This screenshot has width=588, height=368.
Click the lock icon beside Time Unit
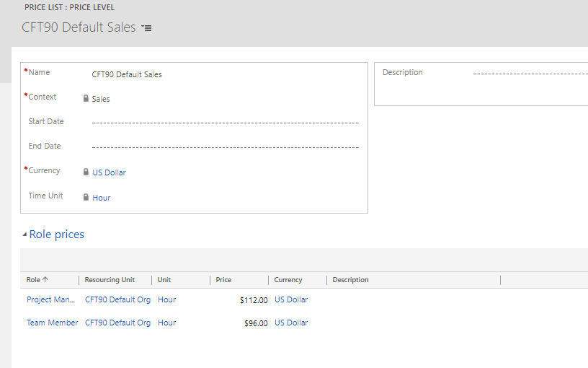[86, 197]
